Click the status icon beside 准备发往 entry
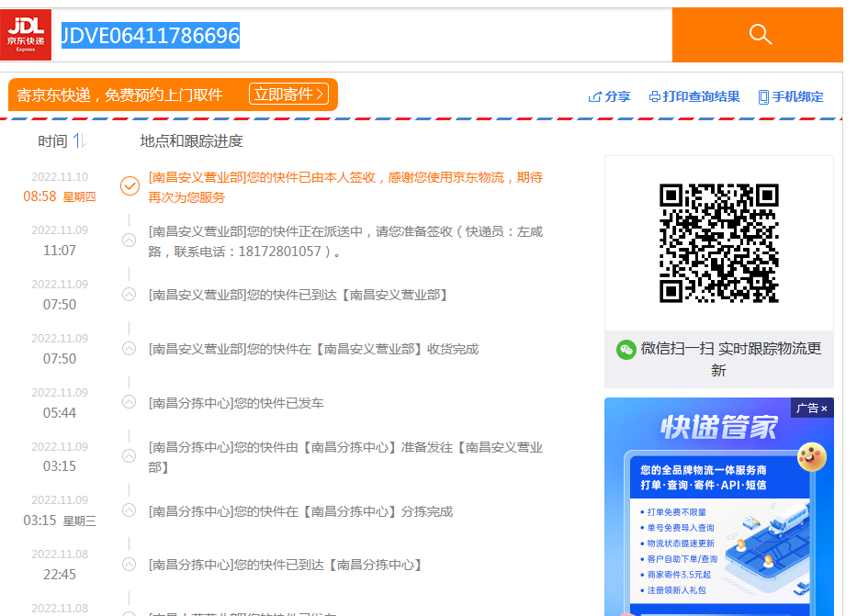 [129, 456]
